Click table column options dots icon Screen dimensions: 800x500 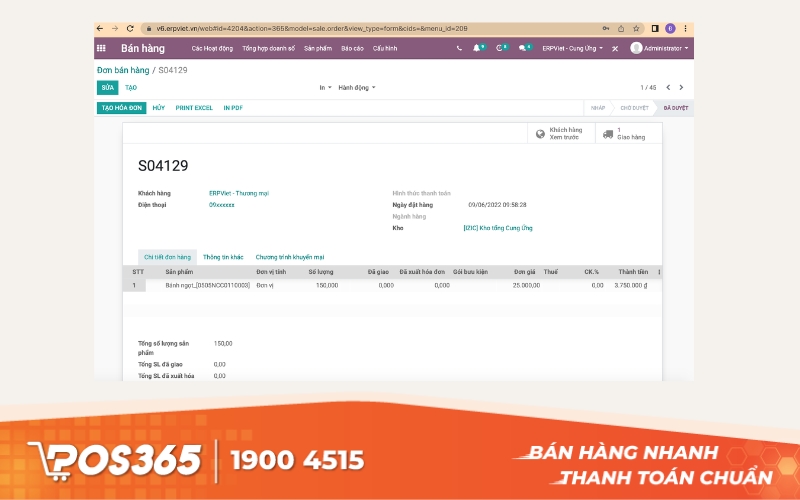pyautogui.click(x=659, y=272)
